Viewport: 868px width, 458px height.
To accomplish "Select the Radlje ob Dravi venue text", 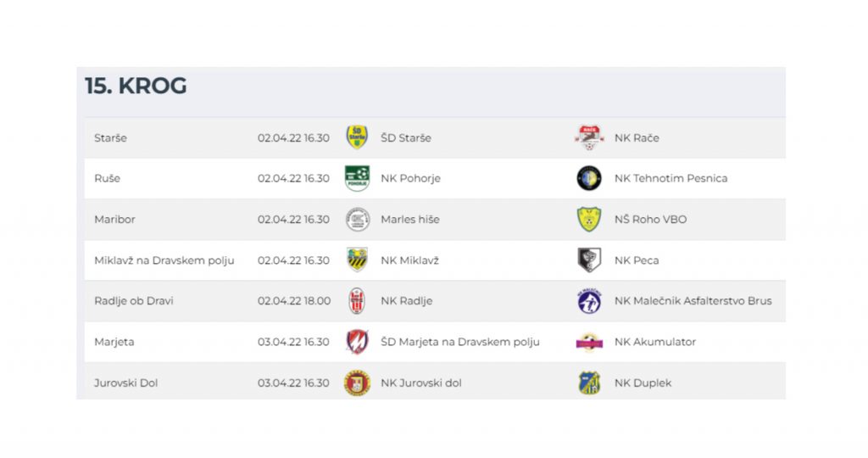I will pyautogui.click(x=134, y=301).
